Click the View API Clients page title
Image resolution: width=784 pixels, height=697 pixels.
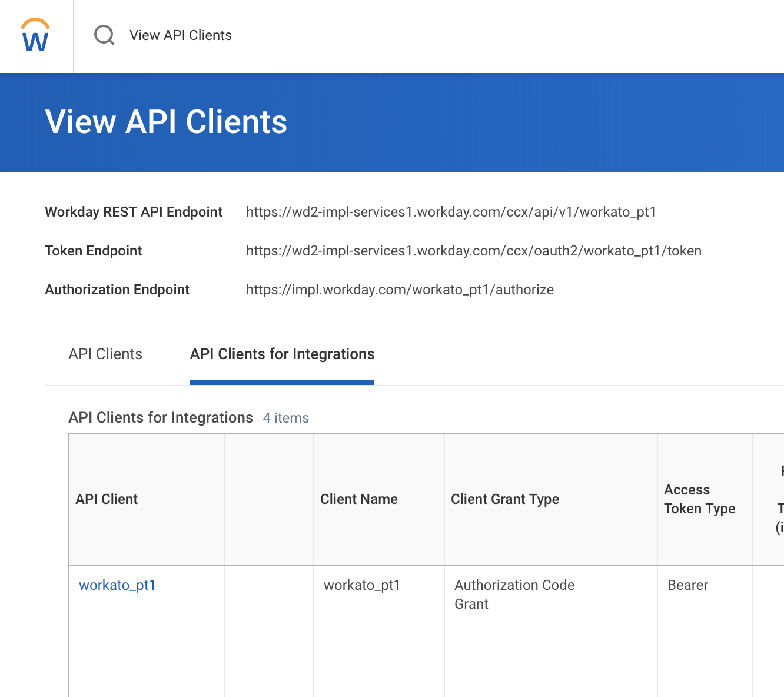167,122
